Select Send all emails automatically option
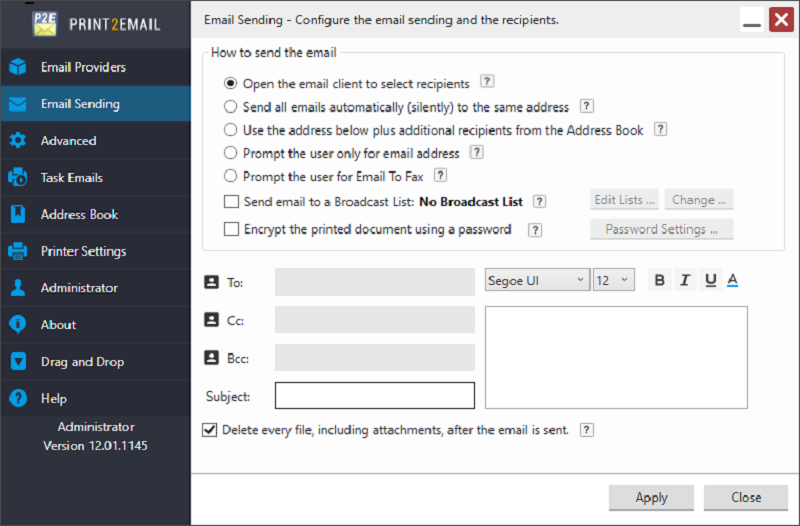Image resolution: width=800 pixels, height=526 pixels. pos(231,106)
